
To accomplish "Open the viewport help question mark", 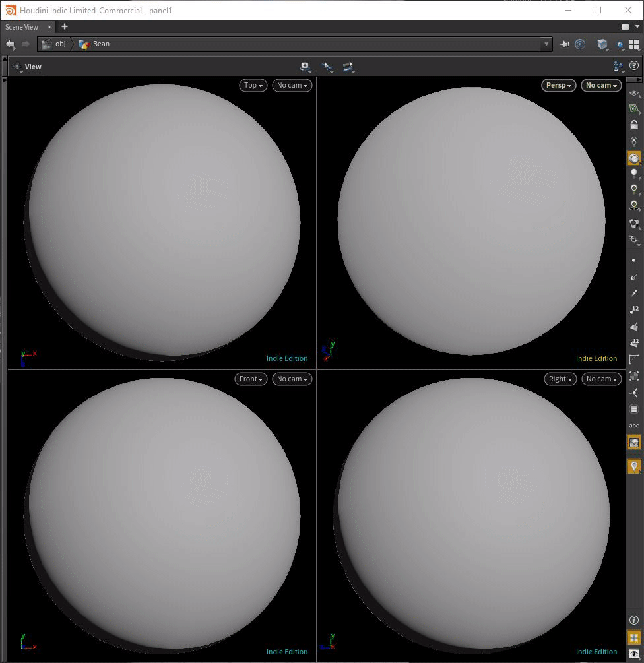I will 634,65.
